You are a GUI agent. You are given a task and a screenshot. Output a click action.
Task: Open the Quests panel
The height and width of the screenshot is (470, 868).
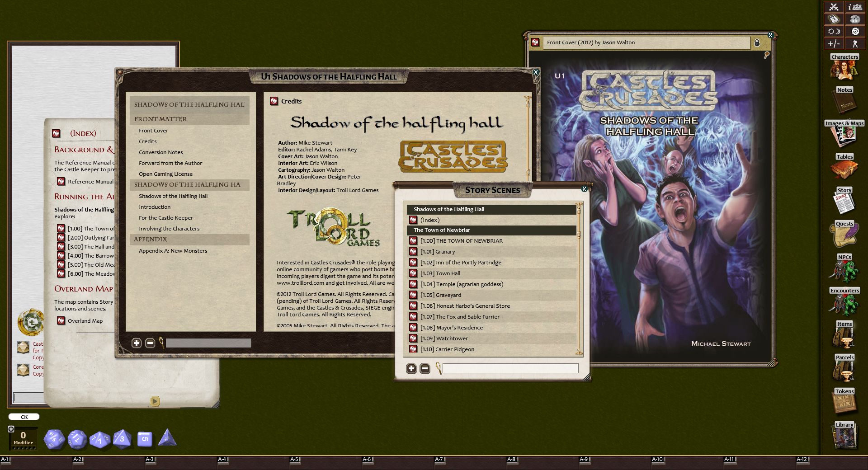click(x=844, y=235)
